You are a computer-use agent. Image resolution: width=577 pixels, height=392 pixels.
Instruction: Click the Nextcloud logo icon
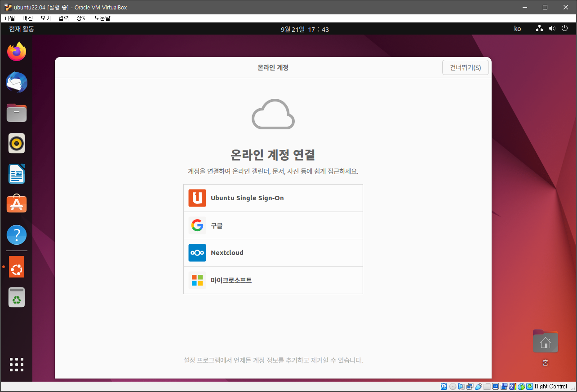point(197,253)
